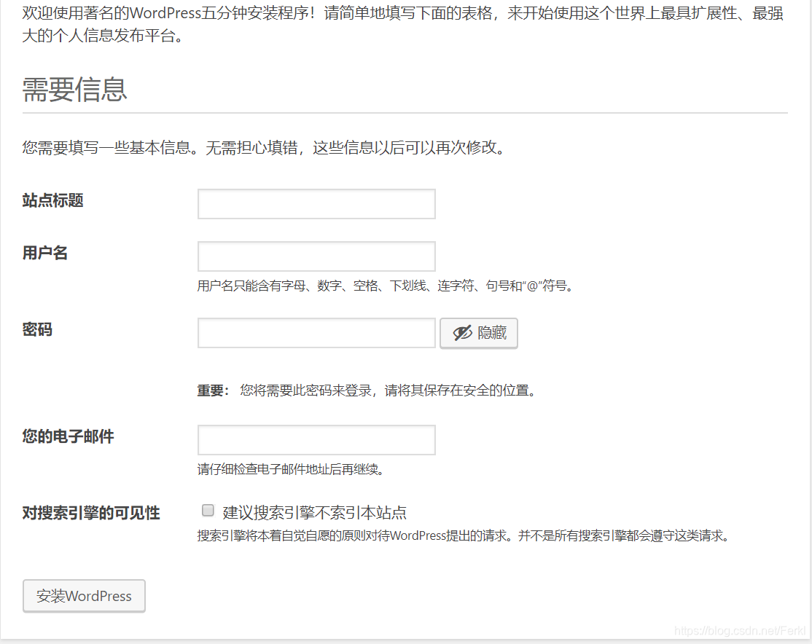812x644 pixels.
Task: Select the 密码 input field
Action: pos(316,333)
